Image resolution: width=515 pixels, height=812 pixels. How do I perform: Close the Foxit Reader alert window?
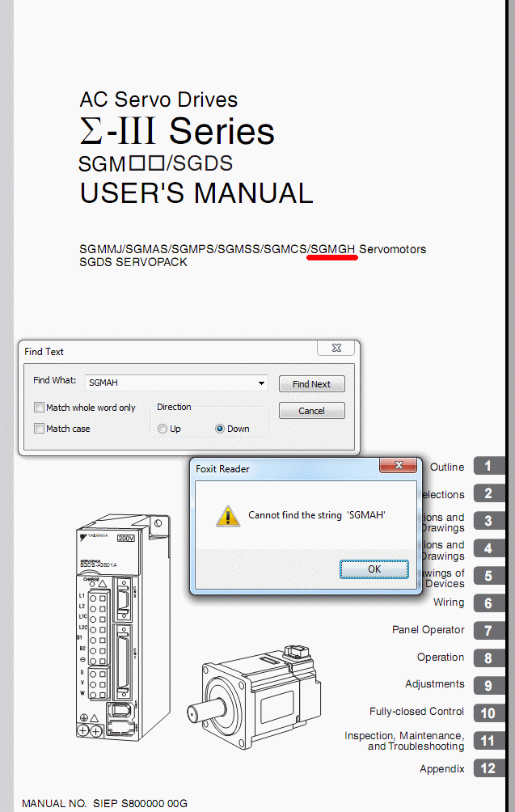(x=399, y=465)
